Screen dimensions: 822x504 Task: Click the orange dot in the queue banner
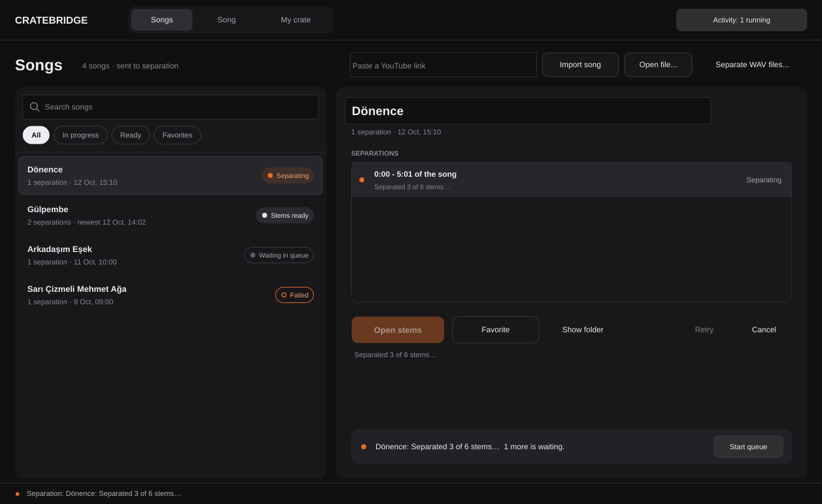[364, 447]
